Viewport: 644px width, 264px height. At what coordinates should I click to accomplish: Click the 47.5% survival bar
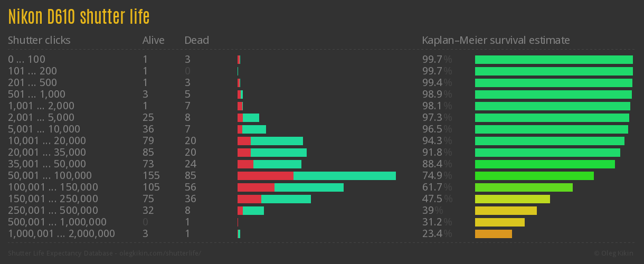[512, 199]
